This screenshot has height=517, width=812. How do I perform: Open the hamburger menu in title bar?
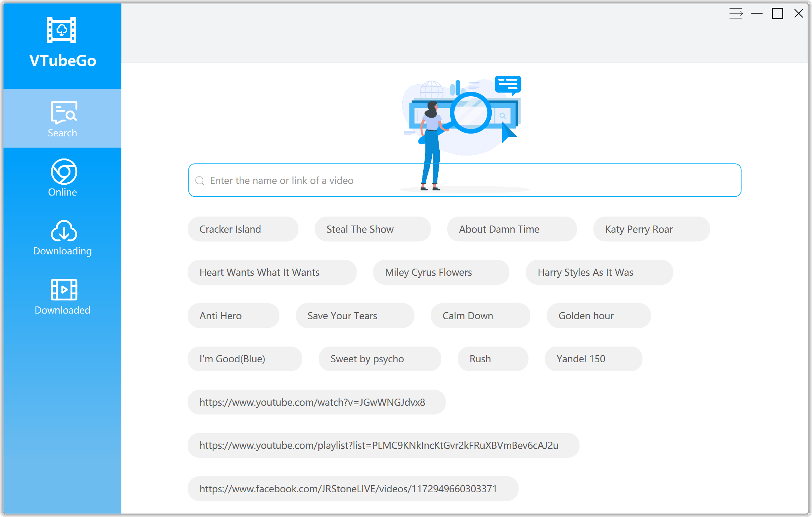pos(736,13)
